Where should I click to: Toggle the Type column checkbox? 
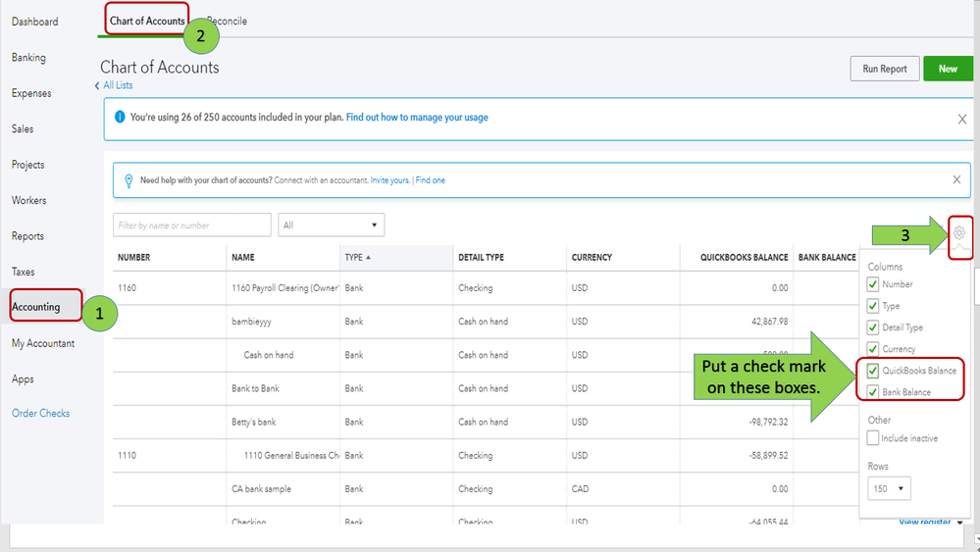point(872,306)
